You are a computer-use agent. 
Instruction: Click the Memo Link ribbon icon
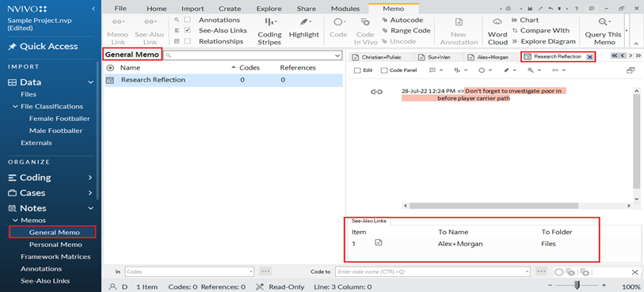click(x=117, y=21)
